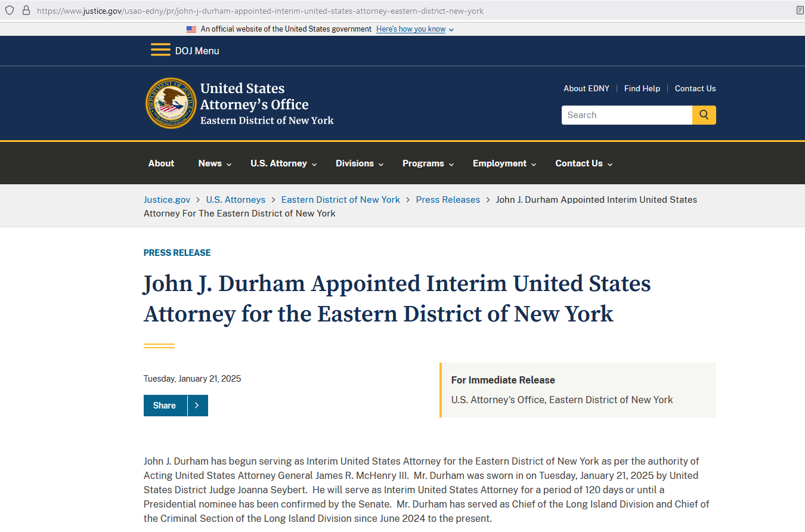
Task: Open the Find Help link
Action: [x=642, y=88]
